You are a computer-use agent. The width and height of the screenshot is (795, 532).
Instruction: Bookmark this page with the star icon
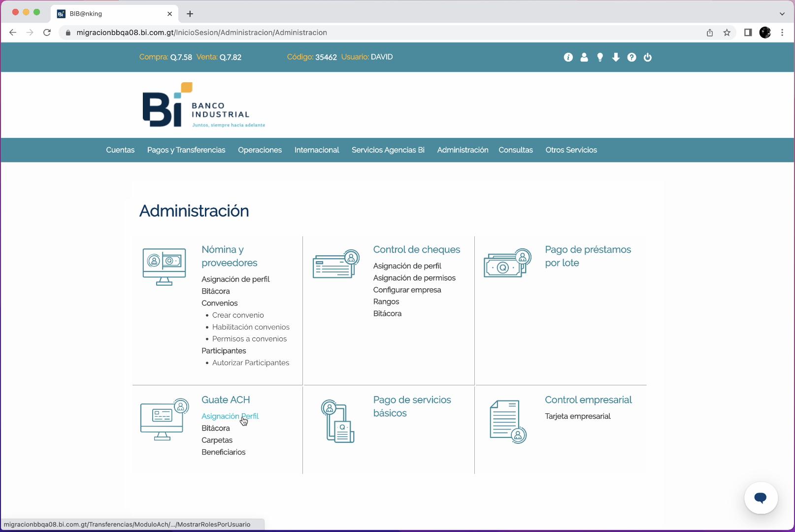tap(727, 33)
